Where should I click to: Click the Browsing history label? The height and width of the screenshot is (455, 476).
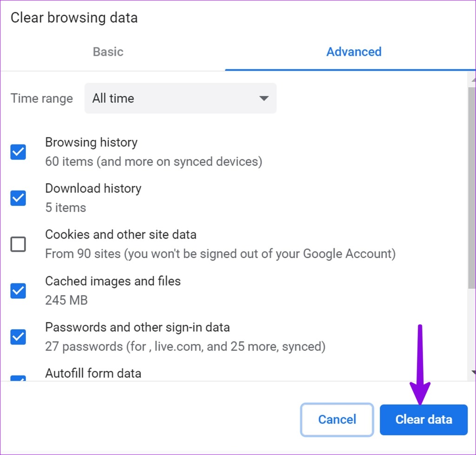(x=91, y=142)
